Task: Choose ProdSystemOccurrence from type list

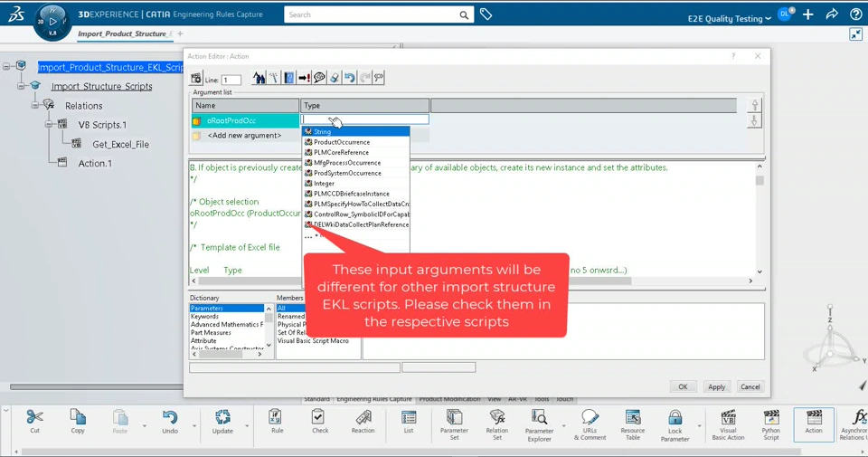Action: pos(356,173)
